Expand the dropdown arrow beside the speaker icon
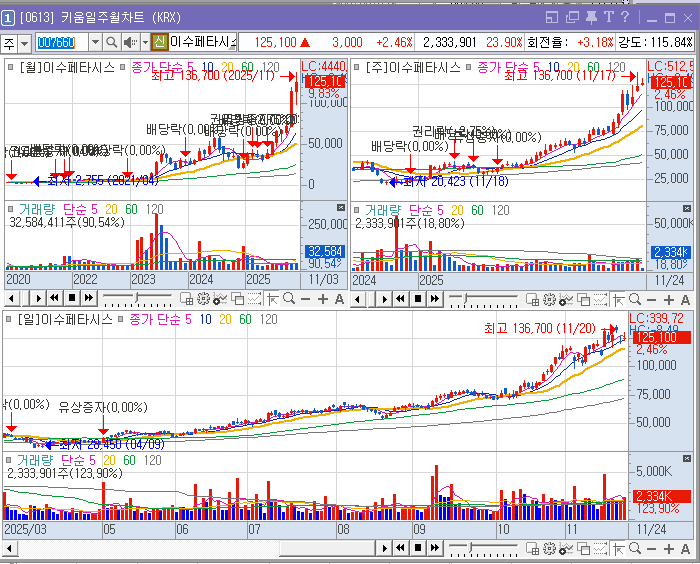This screenshot has width=700, height=564. [145, 43]
